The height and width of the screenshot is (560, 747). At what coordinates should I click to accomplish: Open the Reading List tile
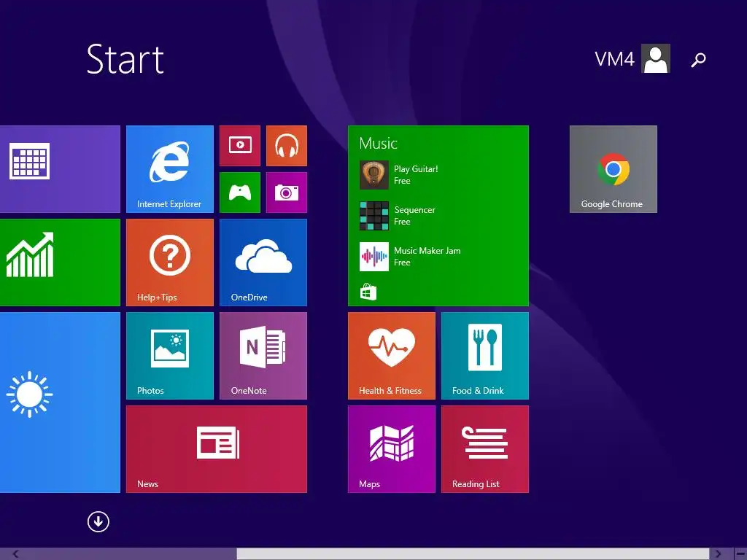click(x=485, y=449)
